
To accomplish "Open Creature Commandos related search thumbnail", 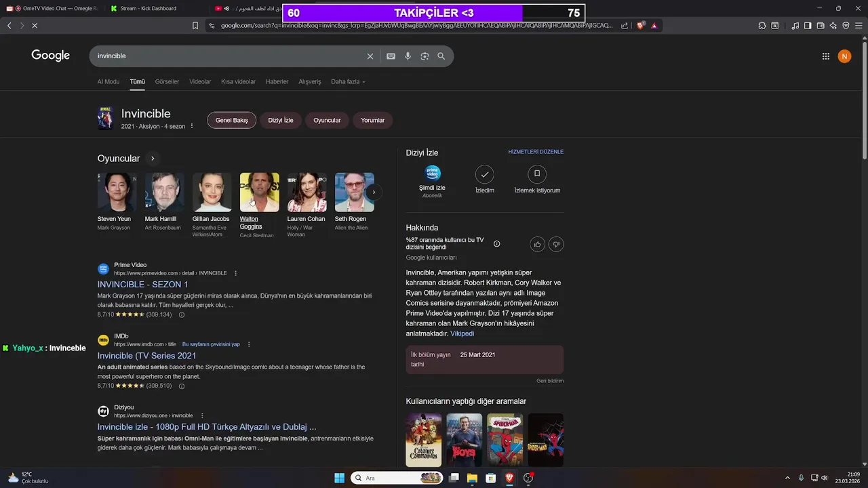I will pyautogui.click(x=423, y=440).
